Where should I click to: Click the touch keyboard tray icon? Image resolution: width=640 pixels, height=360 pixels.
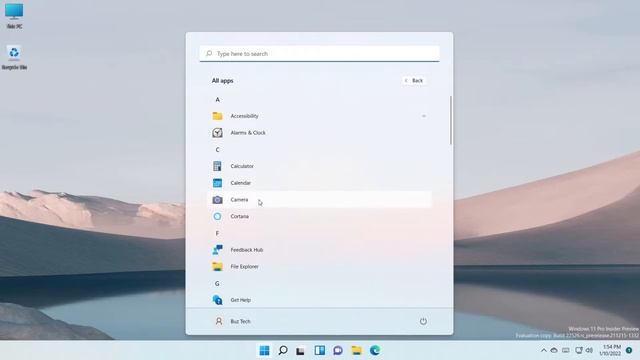566,350
